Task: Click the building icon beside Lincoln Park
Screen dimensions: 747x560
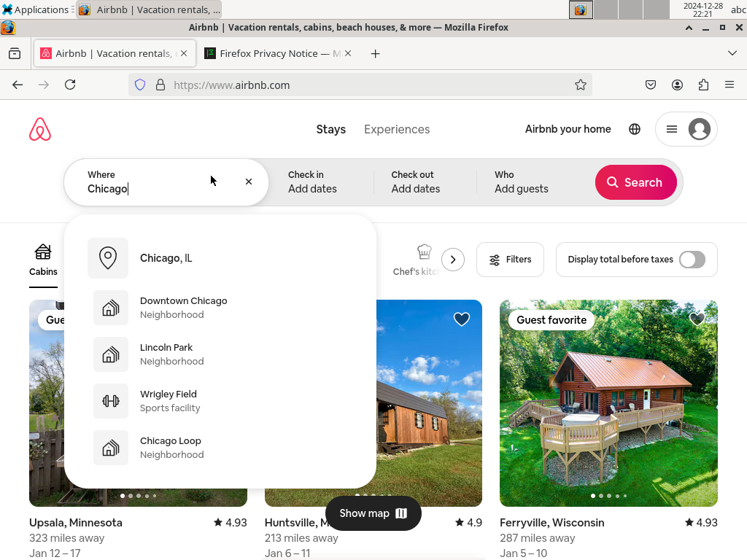Action: click(x=111, y=354)
